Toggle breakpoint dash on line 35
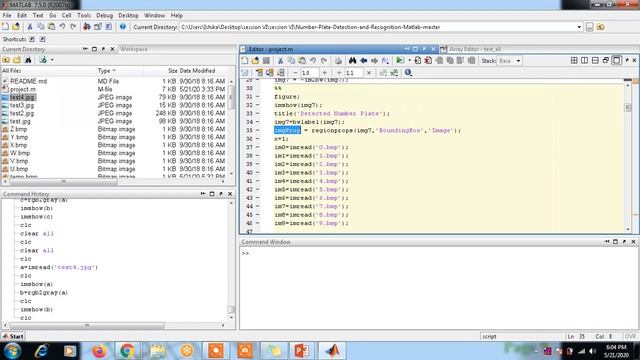The image size is (640, 360). (258, 130)
